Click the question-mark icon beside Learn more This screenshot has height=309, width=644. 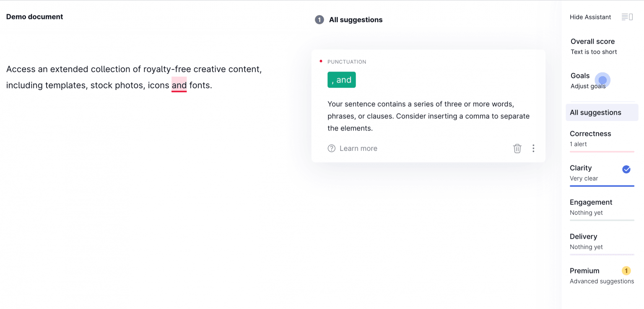click(x=331, y=148)
